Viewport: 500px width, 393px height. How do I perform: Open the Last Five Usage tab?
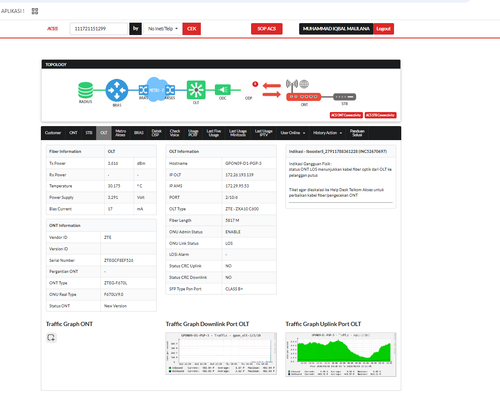click(x=214, y=133)
